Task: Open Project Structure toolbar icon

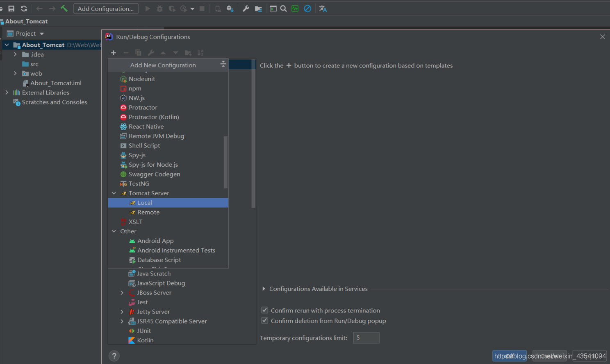Action: point(258,9)
